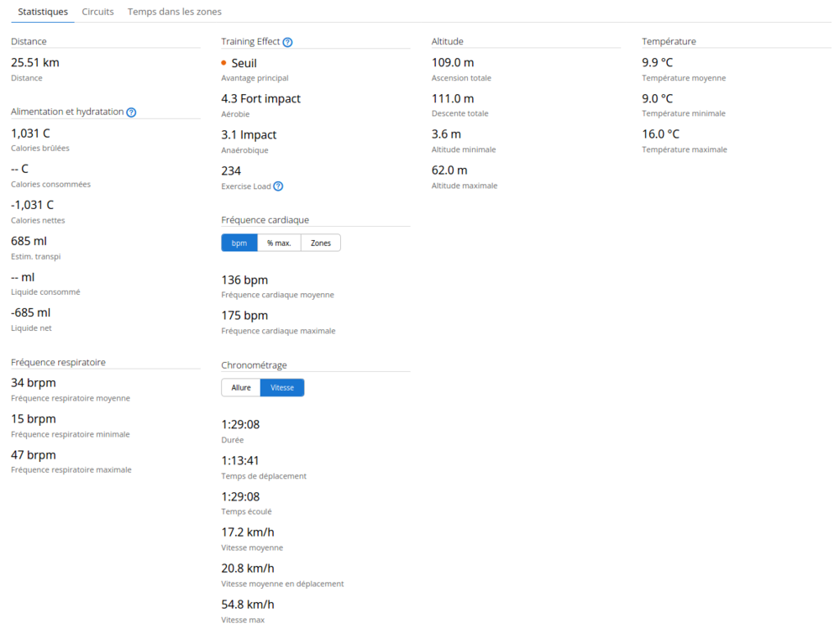Switch timing display to Allure
The image size is (840, 634).
tap(241, 388)
